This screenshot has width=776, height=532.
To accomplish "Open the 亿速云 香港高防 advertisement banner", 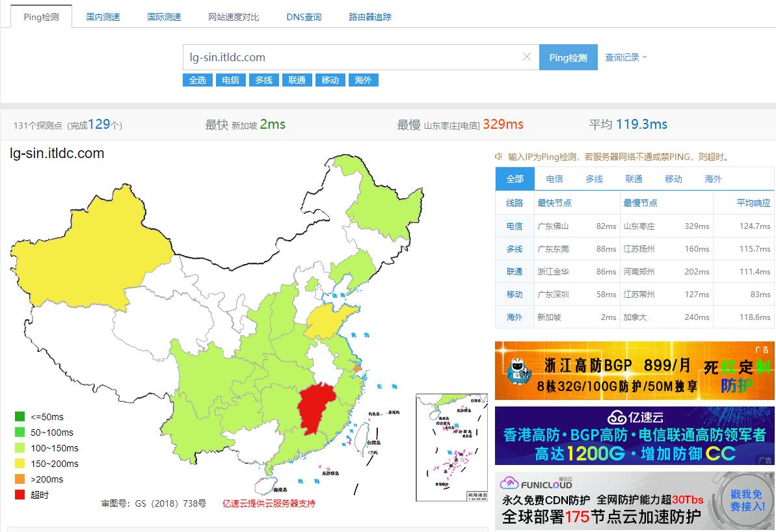I will coord(634,436).
